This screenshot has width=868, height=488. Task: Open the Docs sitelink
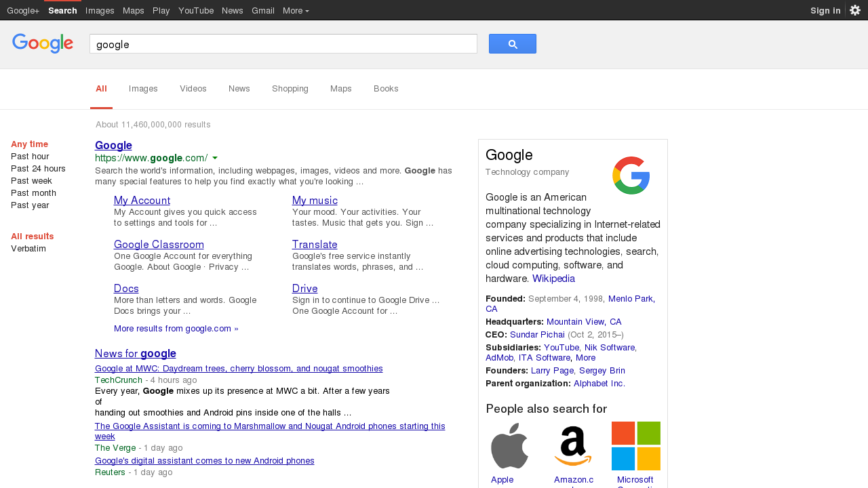tap(126, 289)
